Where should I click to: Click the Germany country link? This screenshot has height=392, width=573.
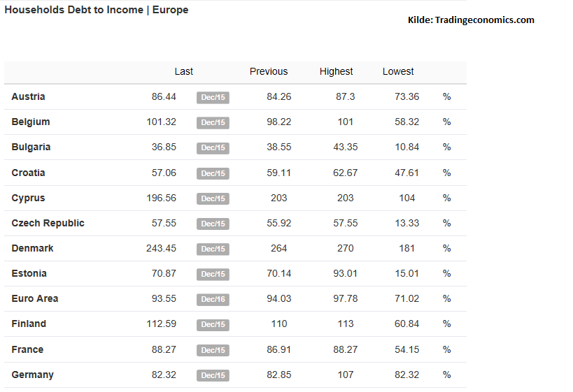(32, 375)
